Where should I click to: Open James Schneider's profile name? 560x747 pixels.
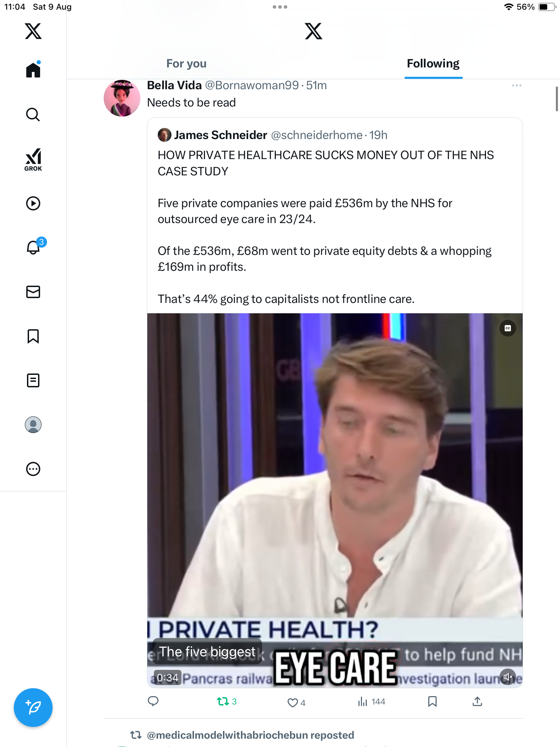[x=220, y=135]
